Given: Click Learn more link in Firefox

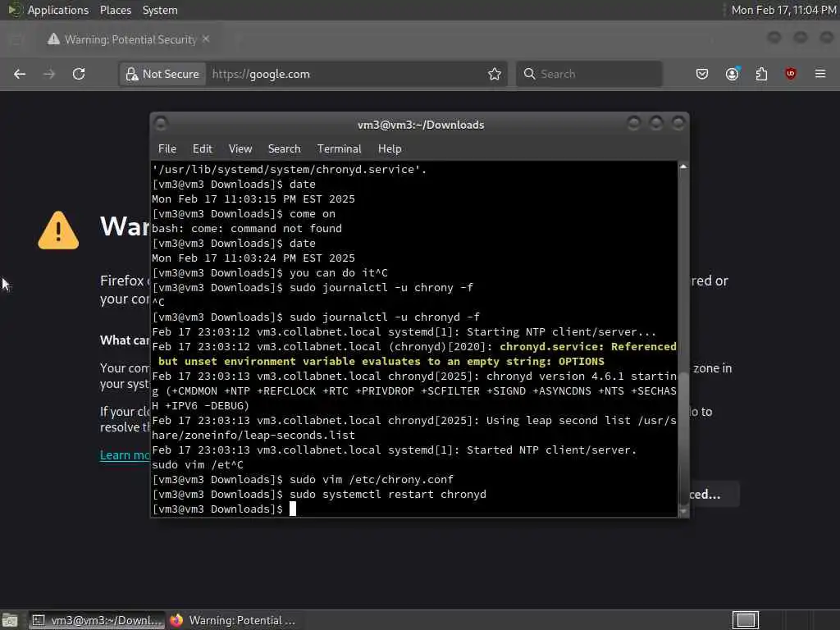Looking at the screenshot, I should [x=125, y=455].
